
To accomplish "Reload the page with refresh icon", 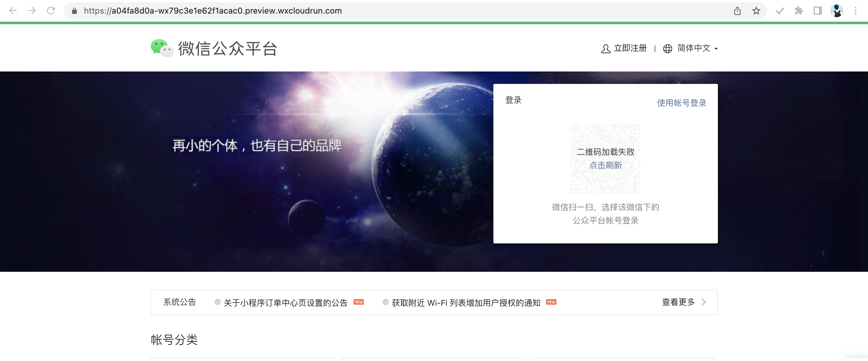I will click(x=51, y=11).
